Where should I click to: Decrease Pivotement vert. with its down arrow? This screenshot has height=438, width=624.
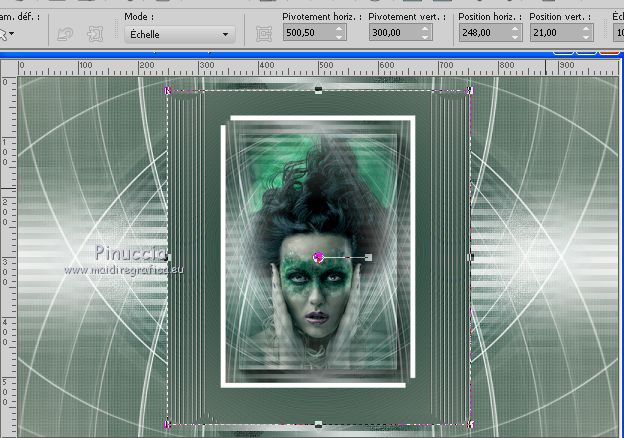coord(425,37)
